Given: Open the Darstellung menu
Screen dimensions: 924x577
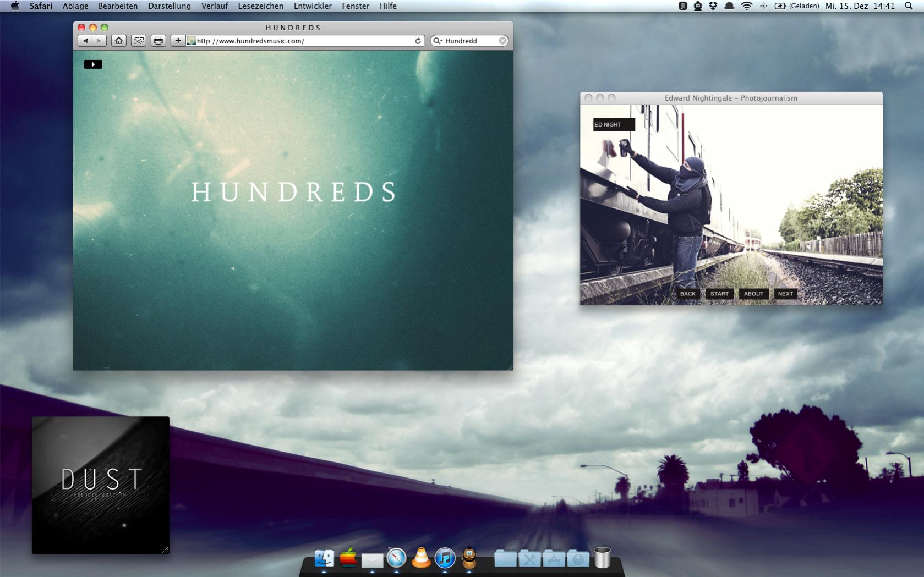Looking at the screenshot, I should (x=170, y=6).
